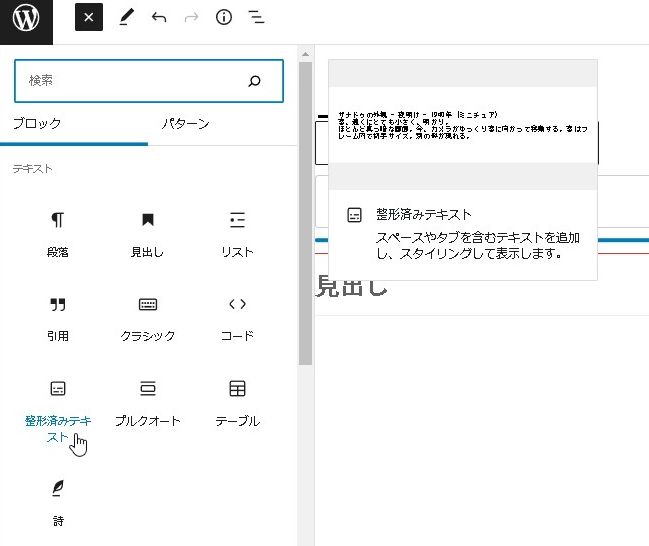649x546 pixels.
Task: Add a 詩 verse block
Action: click(x=58, y=501)
